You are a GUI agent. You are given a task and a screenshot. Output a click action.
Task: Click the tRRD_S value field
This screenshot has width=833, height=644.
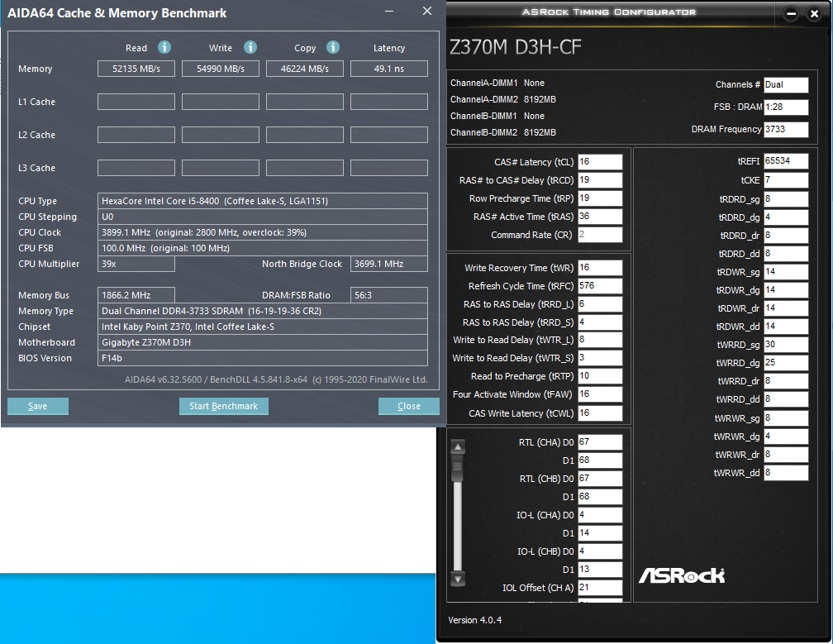click(600, 322)
